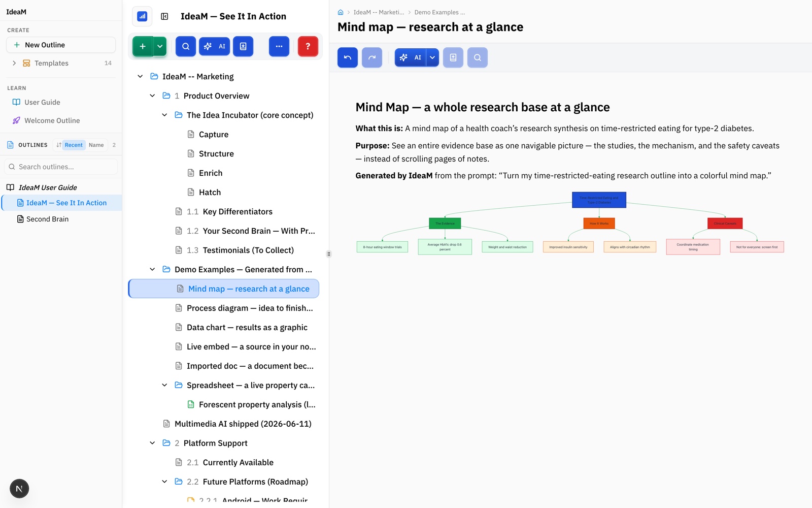Click the home icon in breadcrumb
812x508 pixels.
pyautogui.click(x=341, y=12)
